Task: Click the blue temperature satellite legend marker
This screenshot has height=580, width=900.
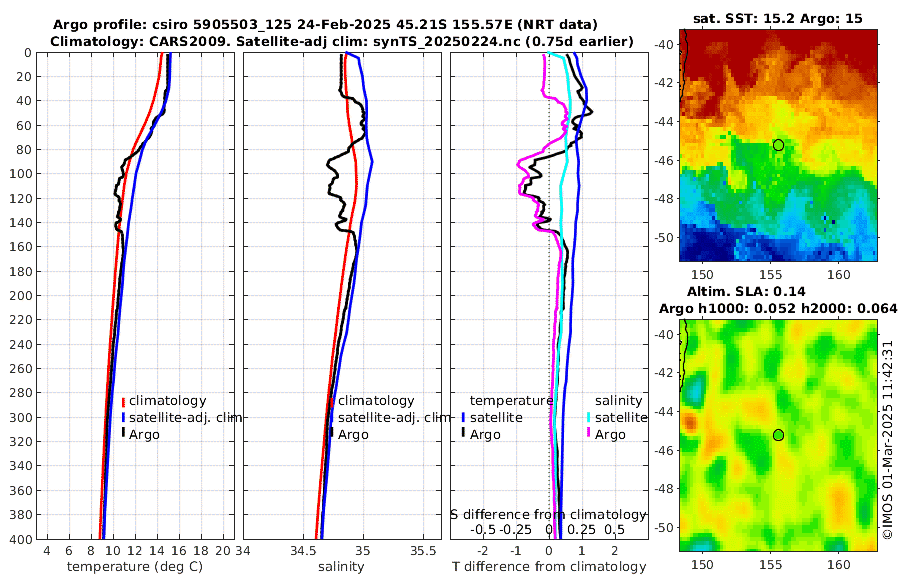Action: [463, 418]
